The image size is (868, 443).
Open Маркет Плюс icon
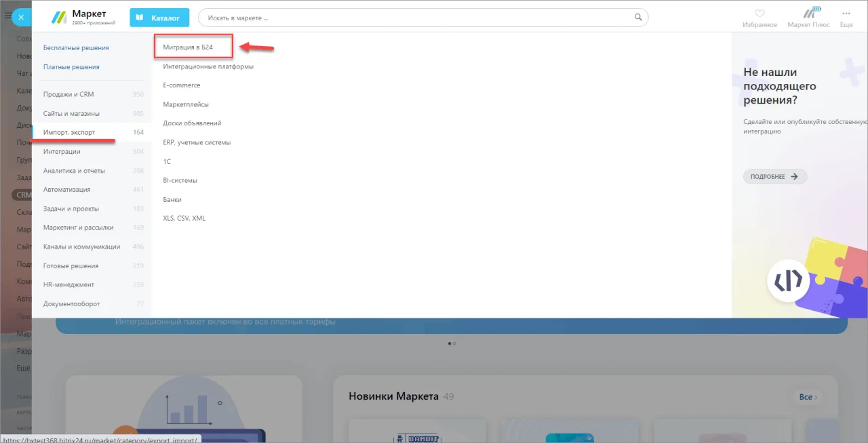pos(811,12)
